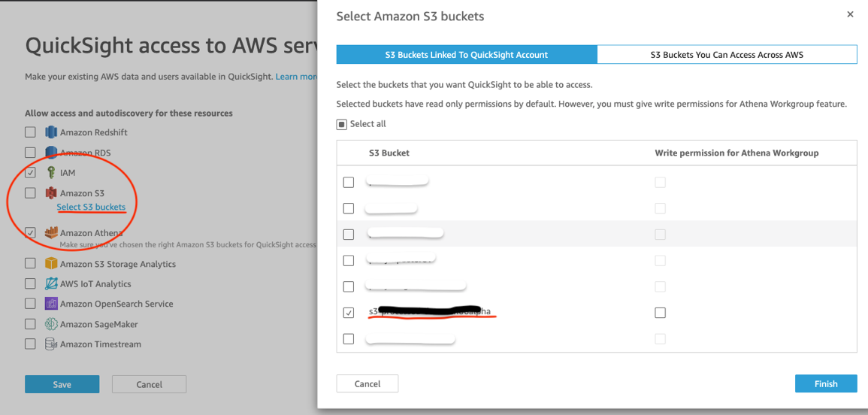Tick the Amazon S3 checkbox
868x415 pixels.
[31, 192]
